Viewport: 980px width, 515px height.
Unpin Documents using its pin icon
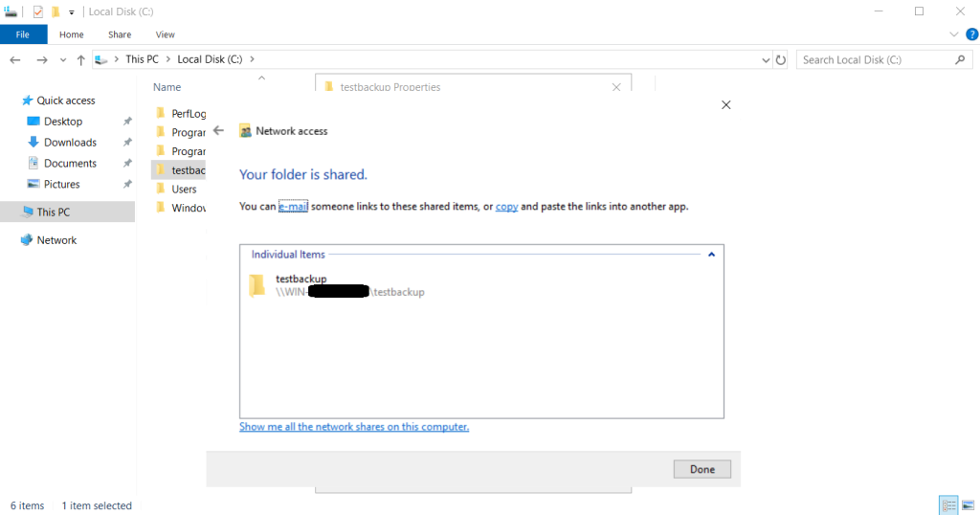[x=127, y=163]
